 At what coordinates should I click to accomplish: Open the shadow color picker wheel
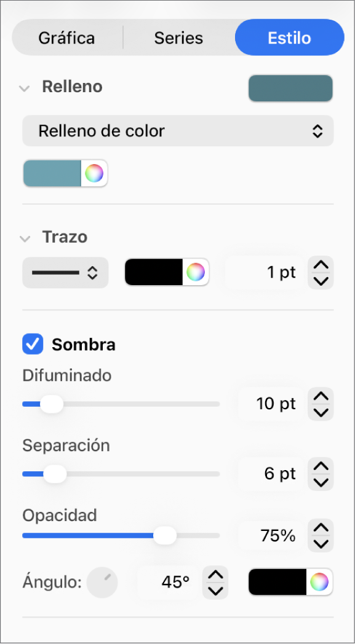[x=321, y=581]
